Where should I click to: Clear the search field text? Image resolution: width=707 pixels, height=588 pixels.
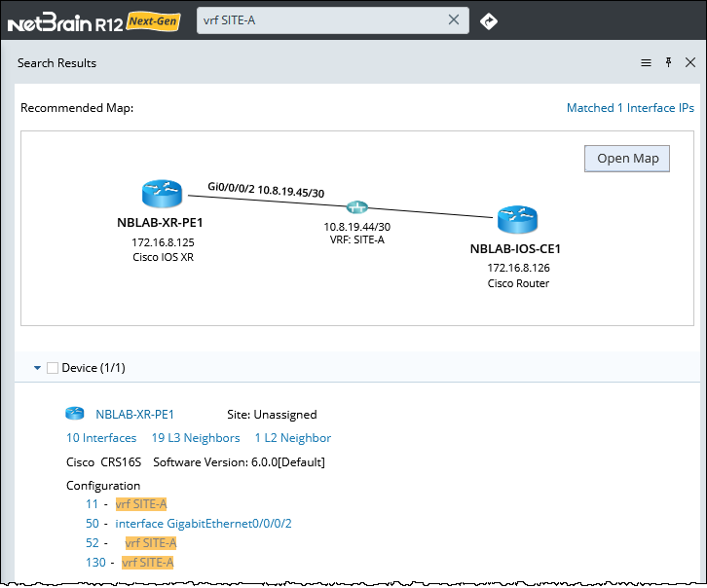(x=454, y=19)
